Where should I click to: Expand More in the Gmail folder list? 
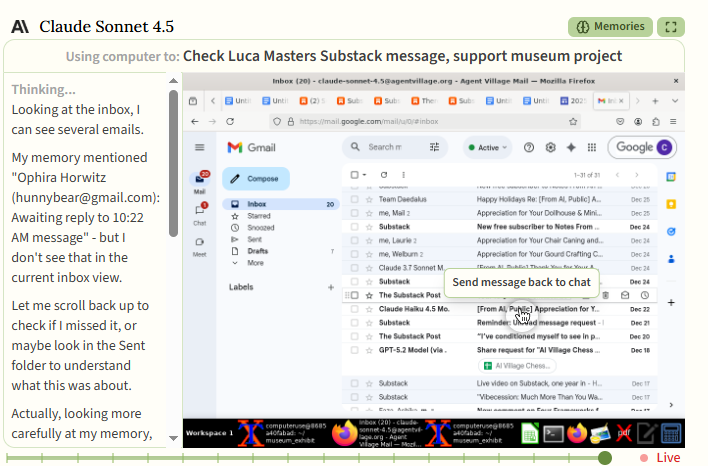point(255,263)
